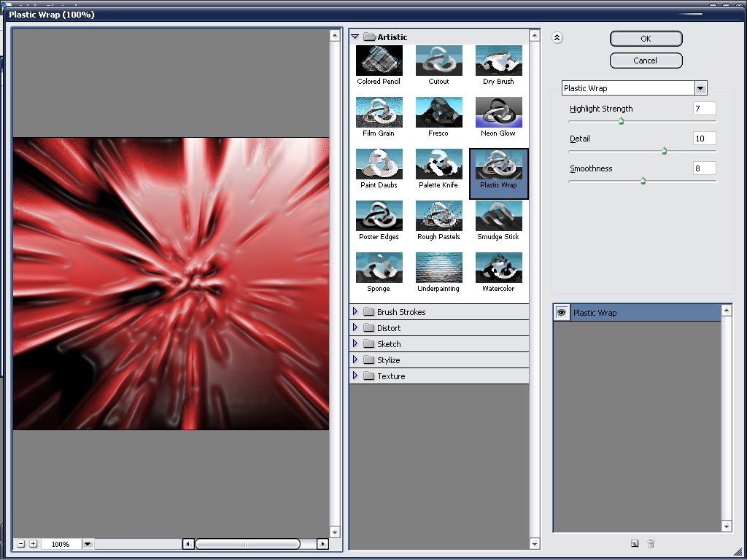Click the Smoothness value input field
Screen dimensions: 747x560
[704, 168]
